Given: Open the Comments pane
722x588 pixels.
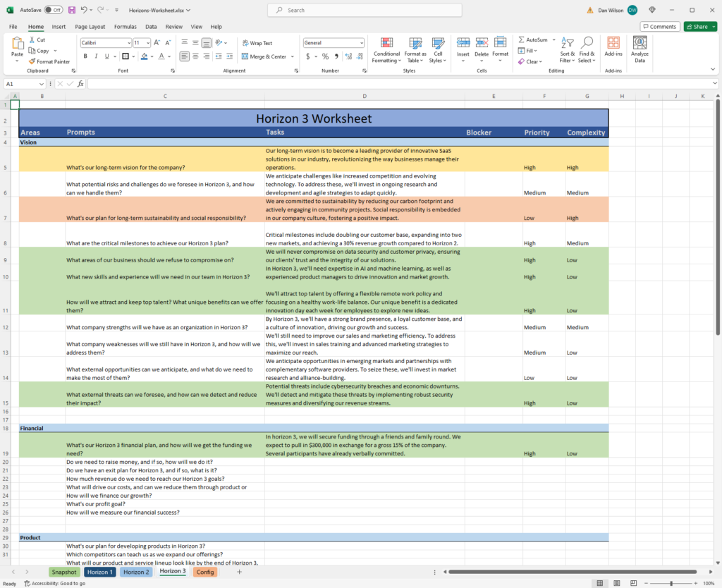Looking at the screenshot, I should (x=660, y=25).
